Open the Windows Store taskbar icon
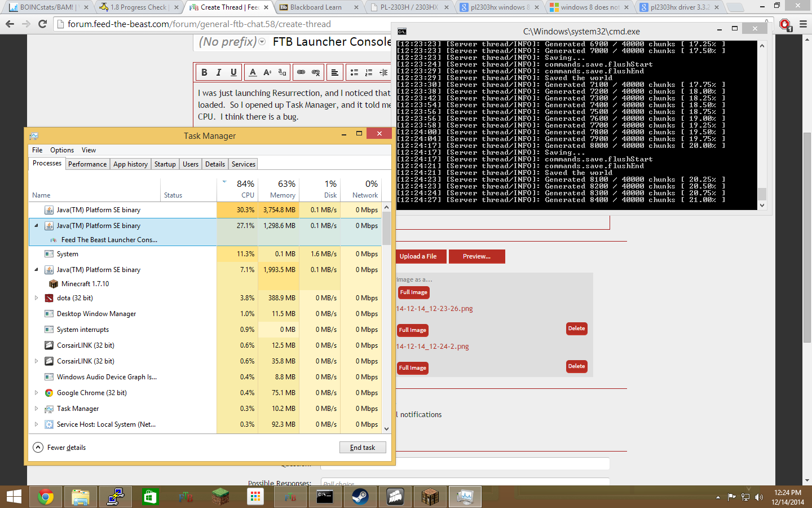 point(150,497)
